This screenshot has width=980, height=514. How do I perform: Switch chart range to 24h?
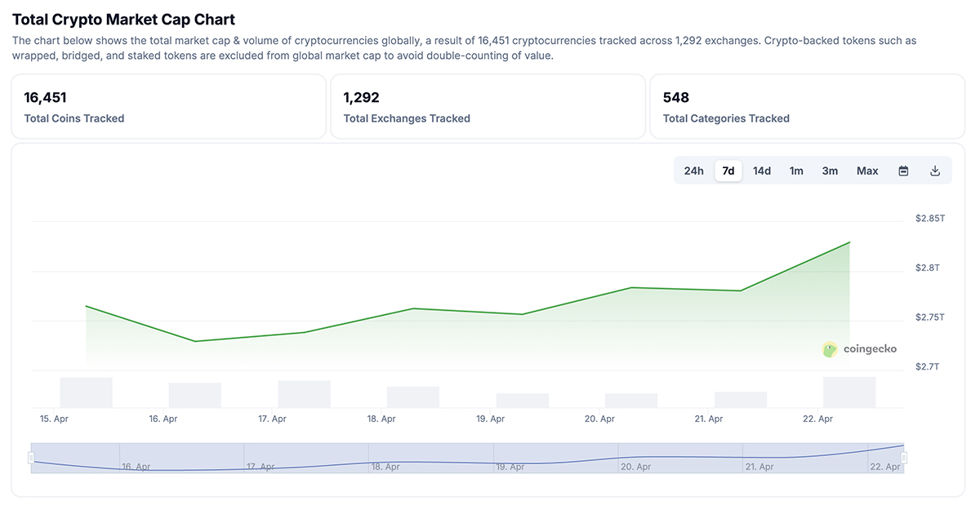(693, 171)
